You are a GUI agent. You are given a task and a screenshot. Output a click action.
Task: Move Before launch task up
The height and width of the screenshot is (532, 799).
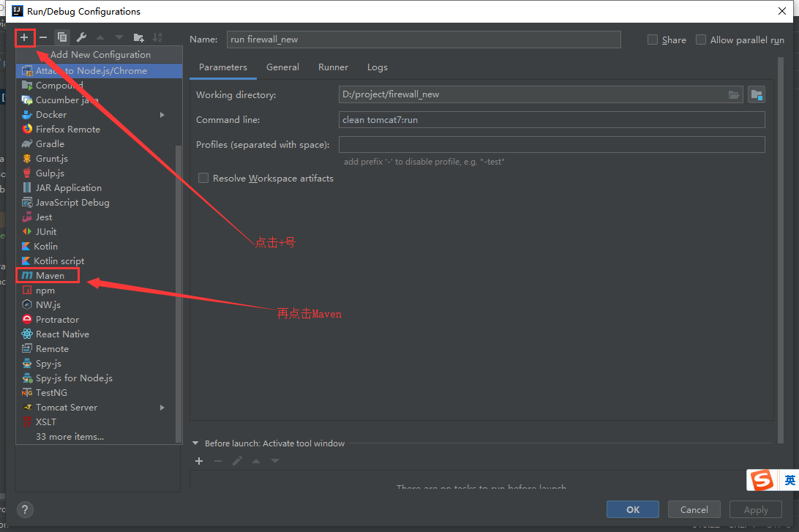pos(256,461)
